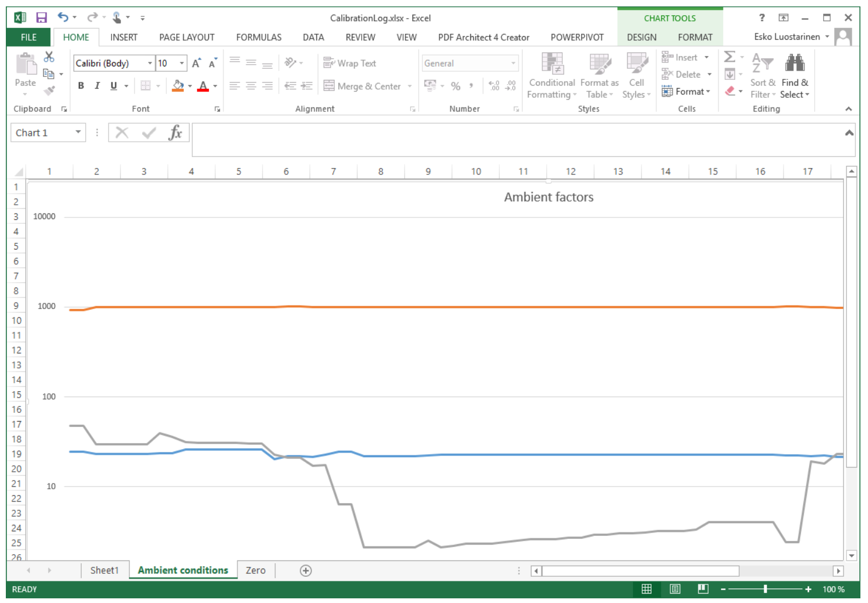Toggle Wrap Text option
Screen dimensions: 868x603
pyautogui.click(x=350, y=63)
